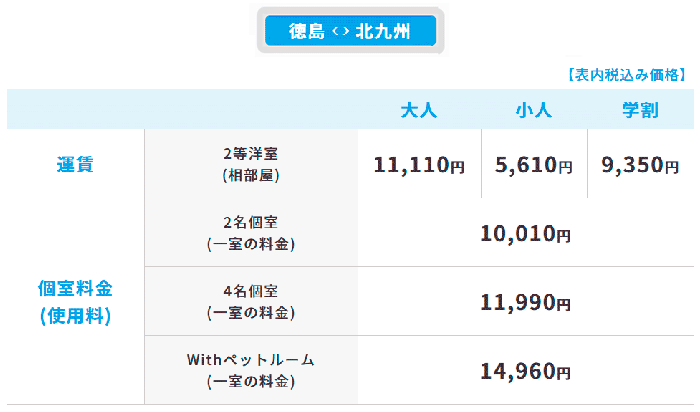Click the 運賃 row label
Viewport: 700px width, 412px height.
tap(75, 165)
